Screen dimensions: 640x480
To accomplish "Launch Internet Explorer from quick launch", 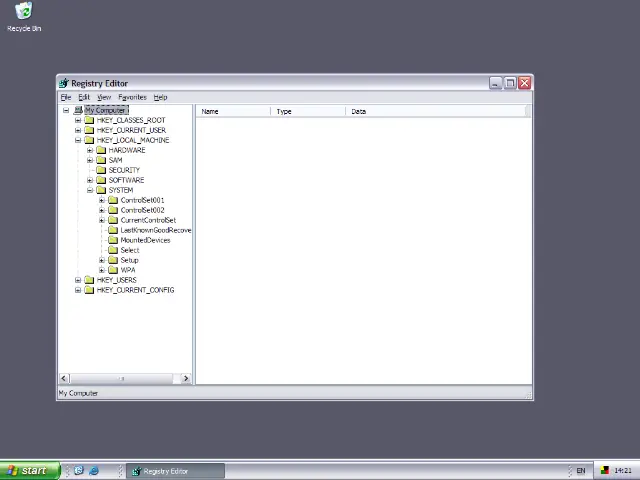I will [94, 471].
